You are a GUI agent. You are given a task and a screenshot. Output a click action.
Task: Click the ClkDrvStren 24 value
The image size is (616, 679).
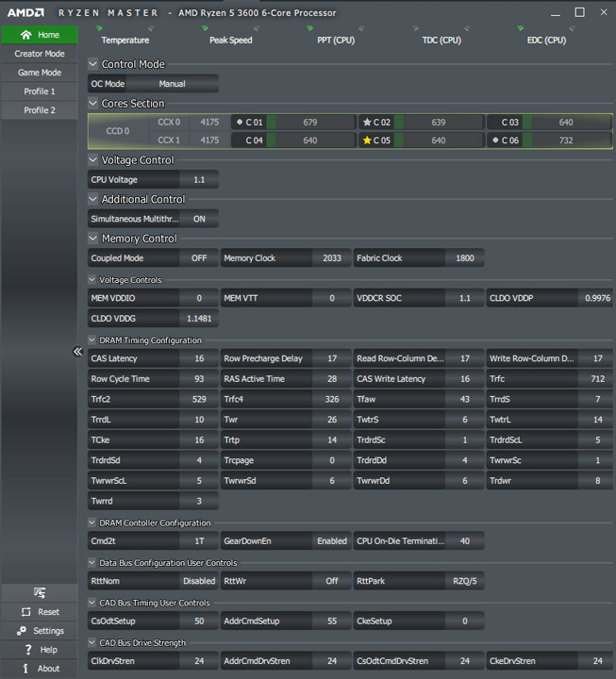(199, 661)
